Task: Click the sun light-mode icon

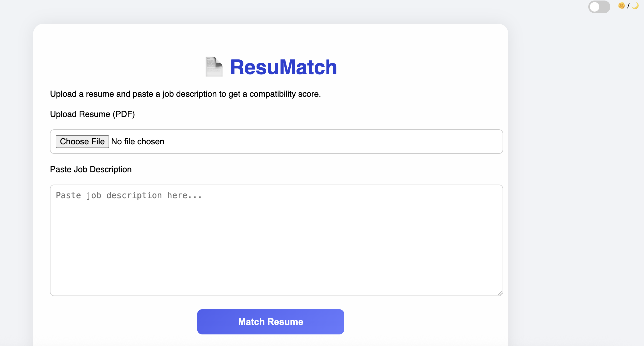Action: pyautogui.click(x=621, y=6)
